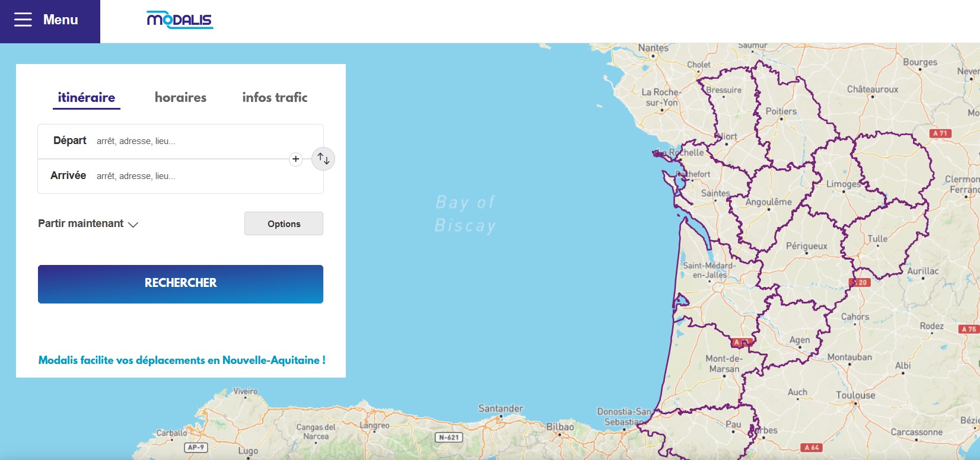Open the Options button
The width and height of the screenshot is (980, 460).
pos(284,223)
